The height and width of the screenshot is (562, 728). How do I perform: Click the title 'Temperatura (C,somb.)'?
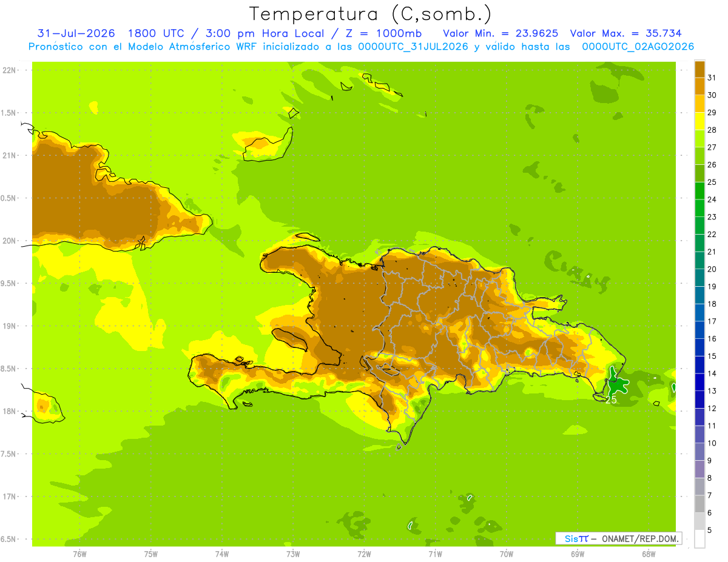(371, 14)
